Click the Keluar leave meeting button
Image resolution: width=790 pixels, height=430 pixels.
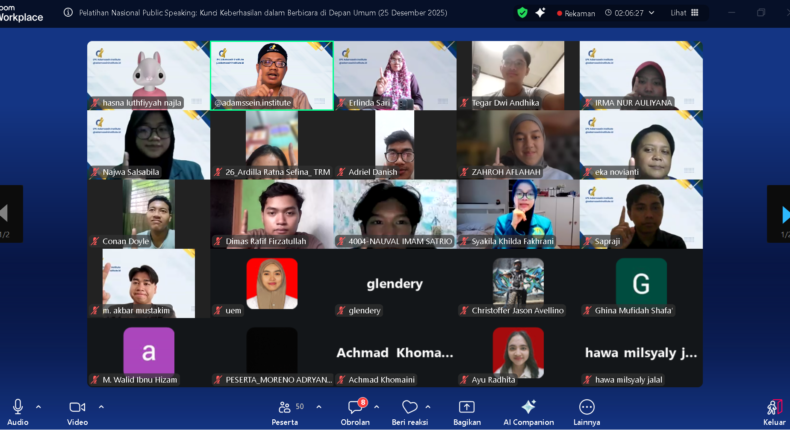(774, 412)
